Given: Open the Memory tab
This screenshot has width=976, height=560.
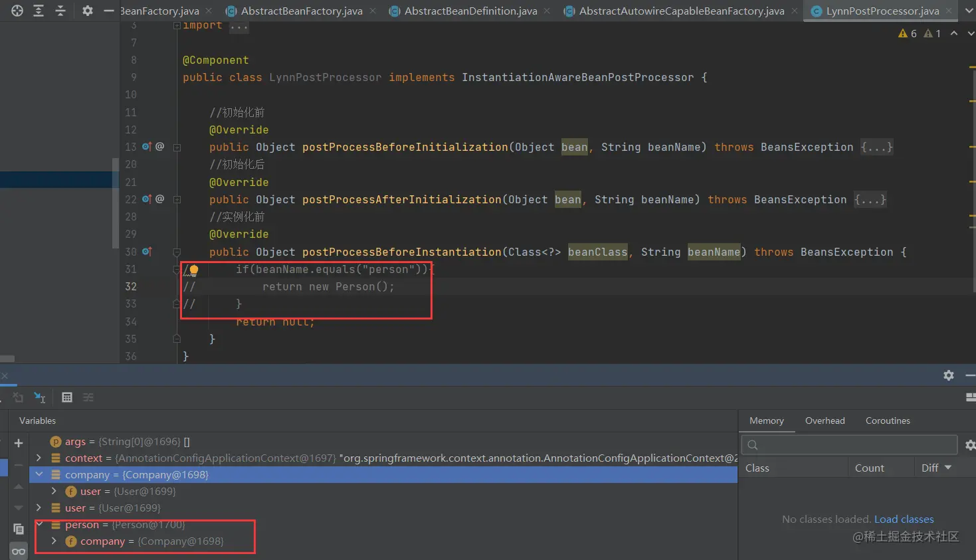Looking at the screenshot, I should coord(767,420).
